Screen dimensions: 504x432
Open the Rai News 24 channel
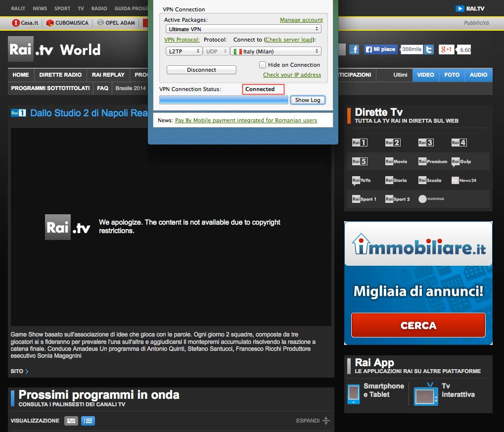coord(464,181)
